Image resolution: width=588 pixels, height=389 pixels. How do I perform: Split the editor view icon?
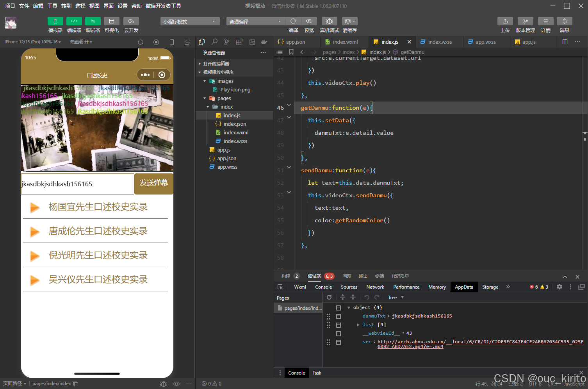(565, 42)
